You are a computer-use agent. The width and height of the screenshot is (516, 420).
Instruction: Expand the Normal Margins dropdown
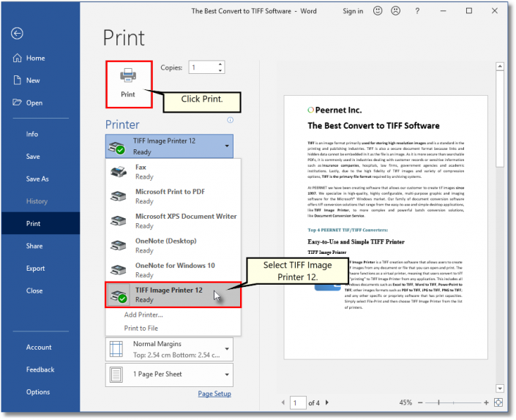click(227, 349)
